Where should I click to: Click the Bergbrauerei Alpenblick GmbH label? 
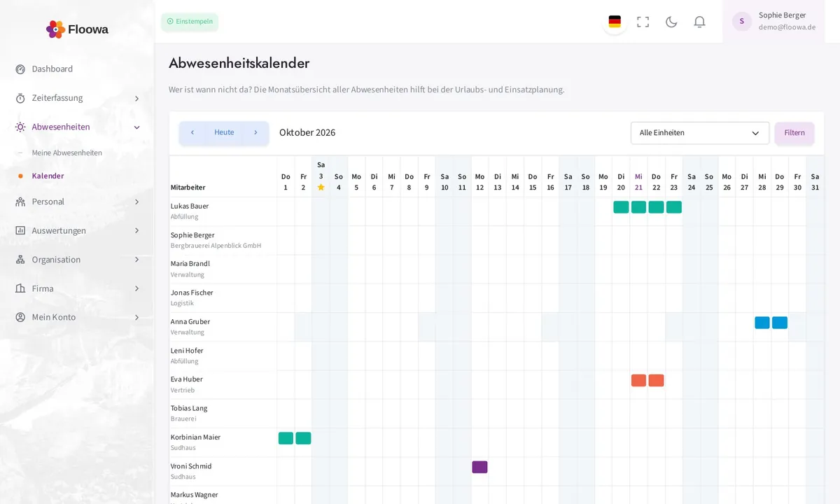click(216, 246)
